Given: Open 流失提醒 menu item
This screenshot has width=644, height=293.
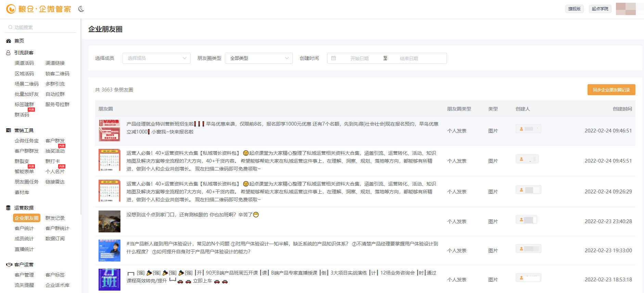Looking at the screenshot, I should click(x=24, y=285).
